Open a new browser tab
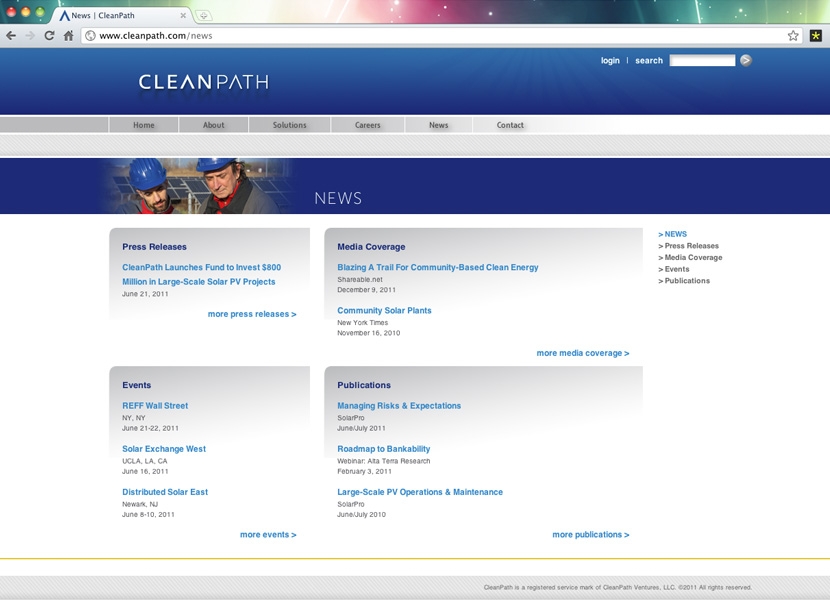The image size is (830, 600). (x=204, y=16)
